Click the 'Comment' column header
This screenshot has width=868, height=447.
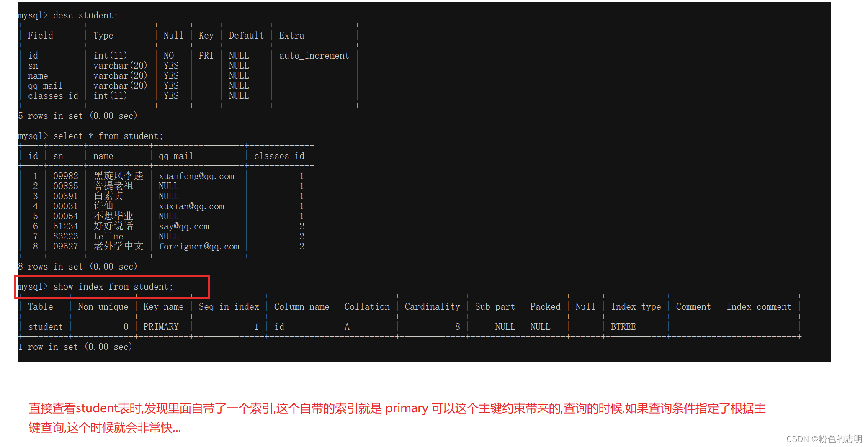[x=693, y=307]
